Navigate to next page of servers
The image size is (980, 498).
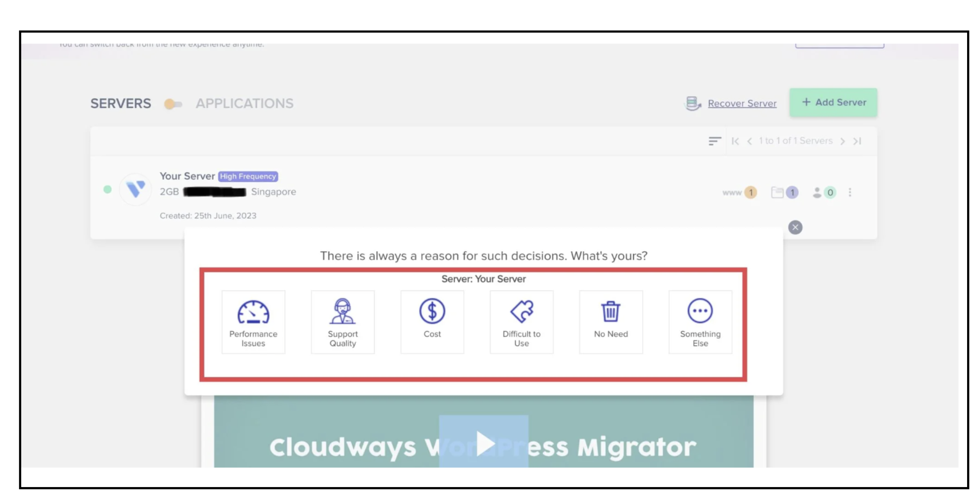pos(844,141)
